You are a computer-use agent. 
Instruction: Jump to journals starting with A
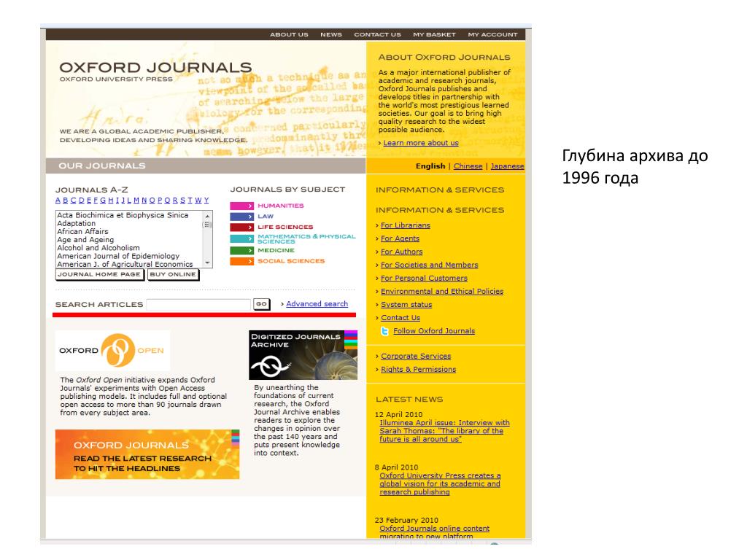(x=58, y=201)
